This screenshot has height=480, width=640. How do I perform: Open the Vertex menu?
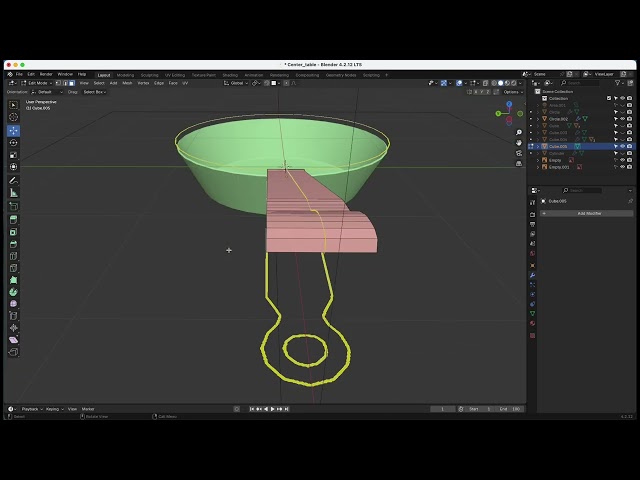(x=143, y=83)
